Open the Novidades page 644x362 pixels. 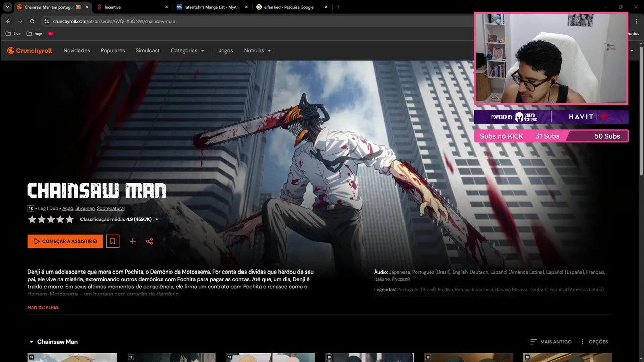tap(76, 51)
